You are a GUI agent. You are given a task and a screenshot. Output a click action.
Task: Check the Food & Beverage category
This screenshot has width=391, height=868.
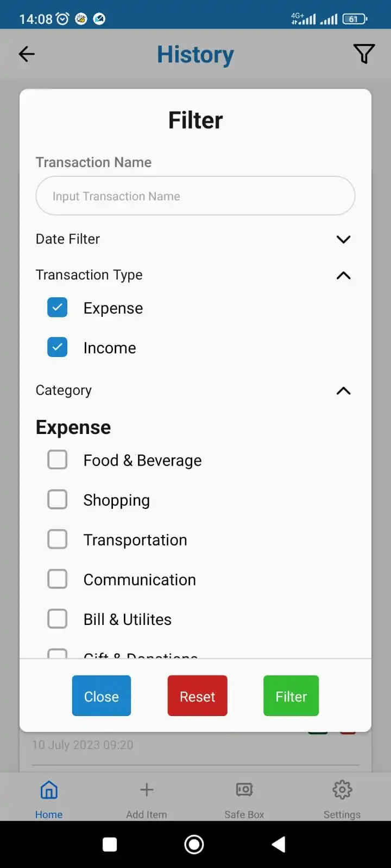tap(58, 460)
